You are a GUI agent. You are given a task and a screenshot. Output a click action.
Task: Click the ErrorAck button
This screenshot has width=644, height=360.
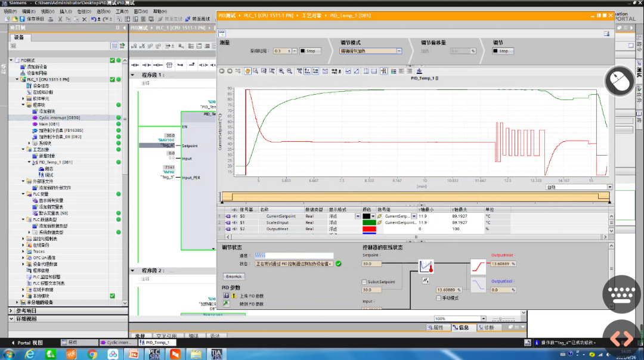[234, 277]
